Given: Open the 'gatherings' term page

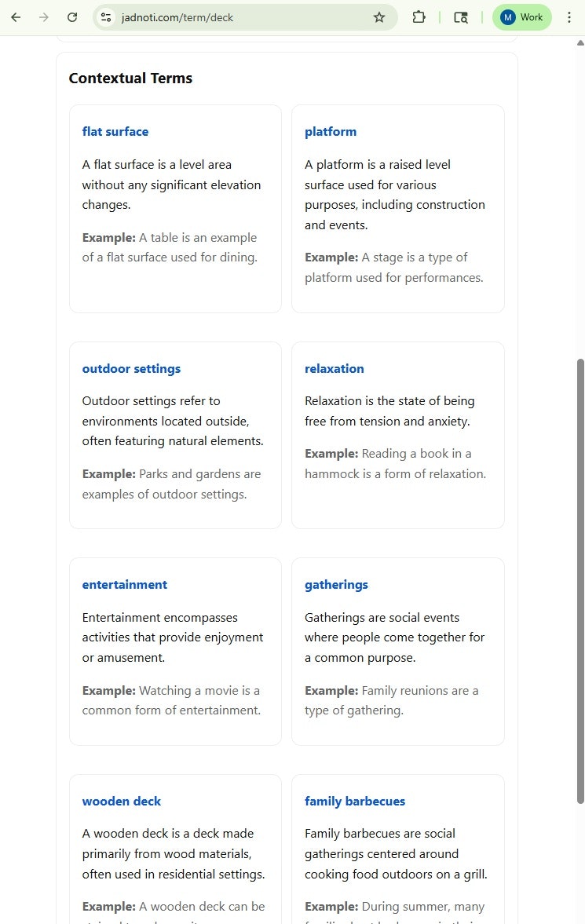Looking at the screenshot, I should [336, 584].
